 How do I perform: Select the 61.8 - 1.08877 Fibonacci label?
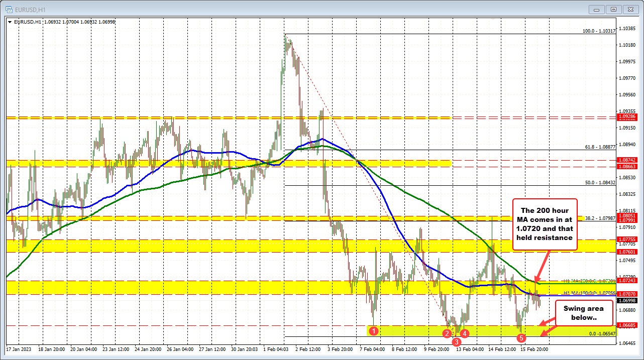point(600,147)
